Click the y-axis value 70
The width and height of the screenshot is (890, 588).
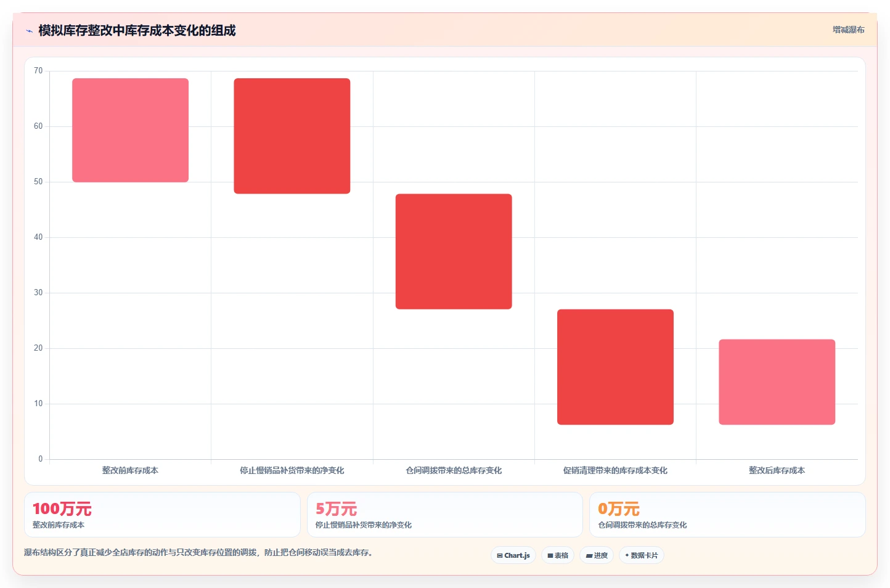tap(38, 71)
